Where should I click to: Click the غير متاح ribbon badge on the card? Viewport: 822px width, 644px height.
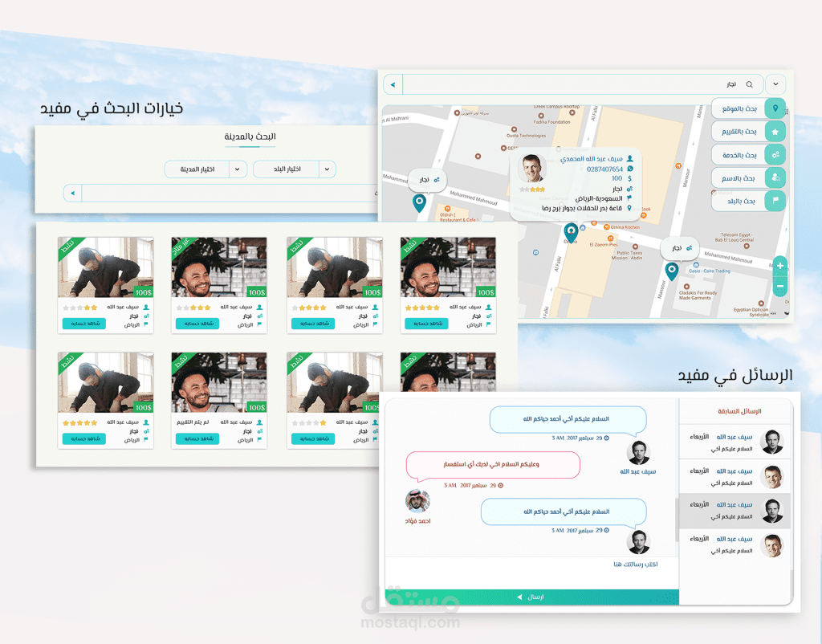[x=183, y=247]
